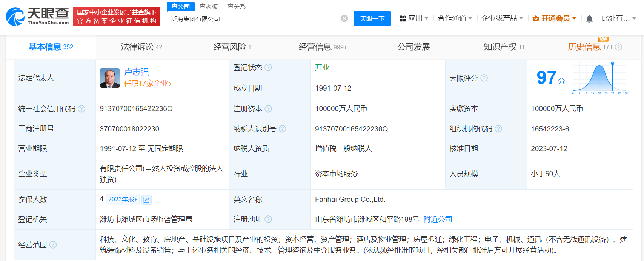Click help icon next to 统一社会信用代码

click(81, 109)
